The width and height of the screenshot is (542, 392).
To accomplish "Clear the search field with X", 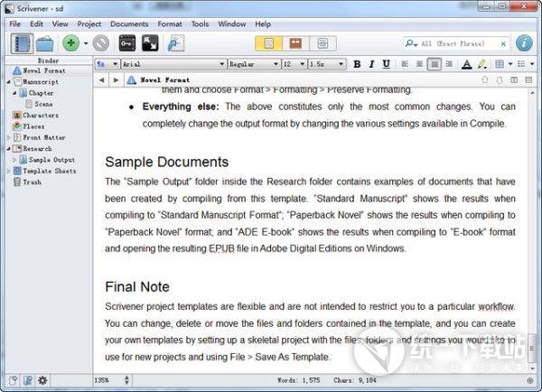I will tap(503, 44).
